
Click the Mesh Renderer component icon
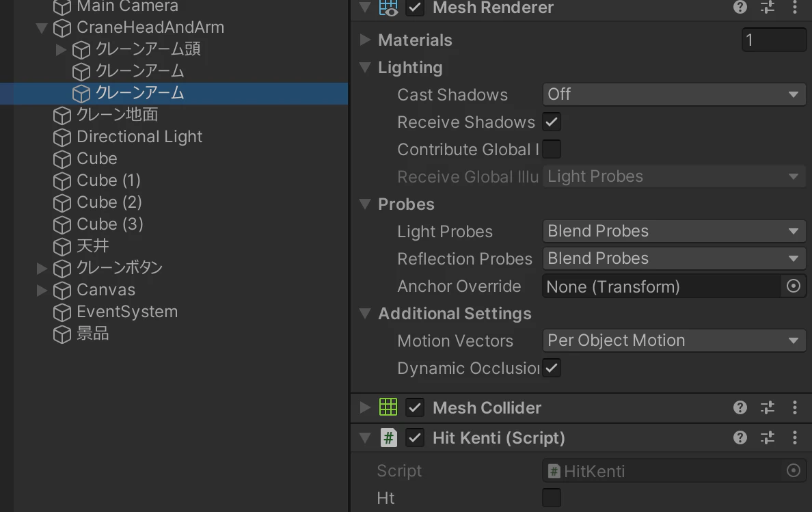(x=388, y=8)
